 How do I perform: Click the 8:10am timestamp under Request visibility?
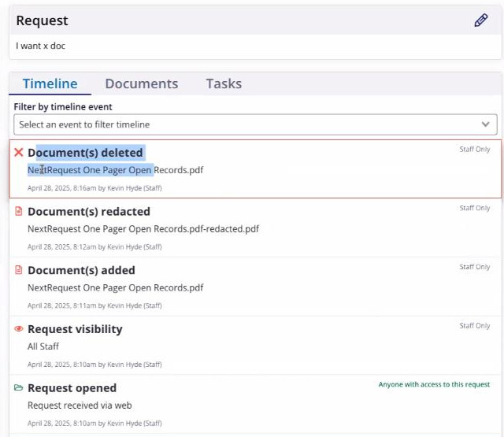(94, 365)
